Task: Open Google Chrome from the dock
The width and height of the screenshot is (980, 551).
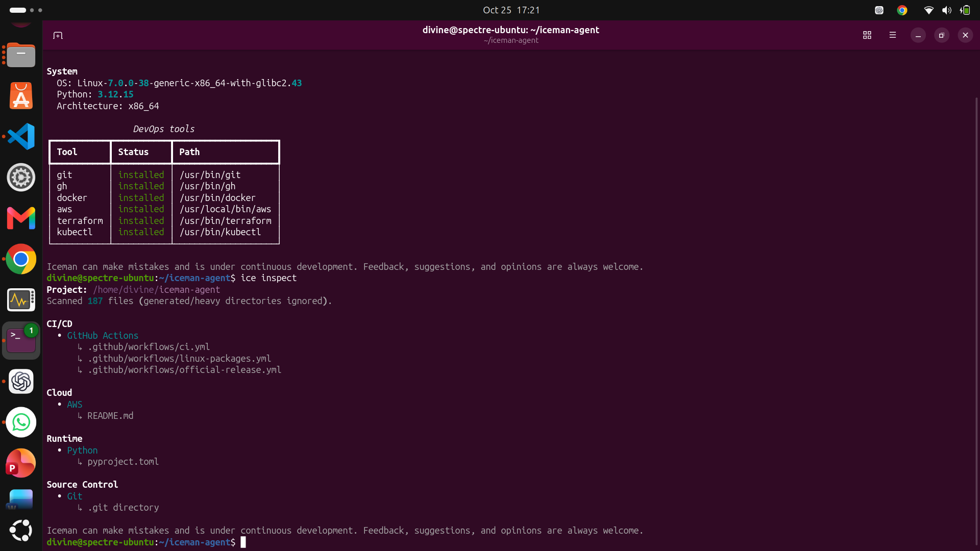Action: (x=21, y=259)
